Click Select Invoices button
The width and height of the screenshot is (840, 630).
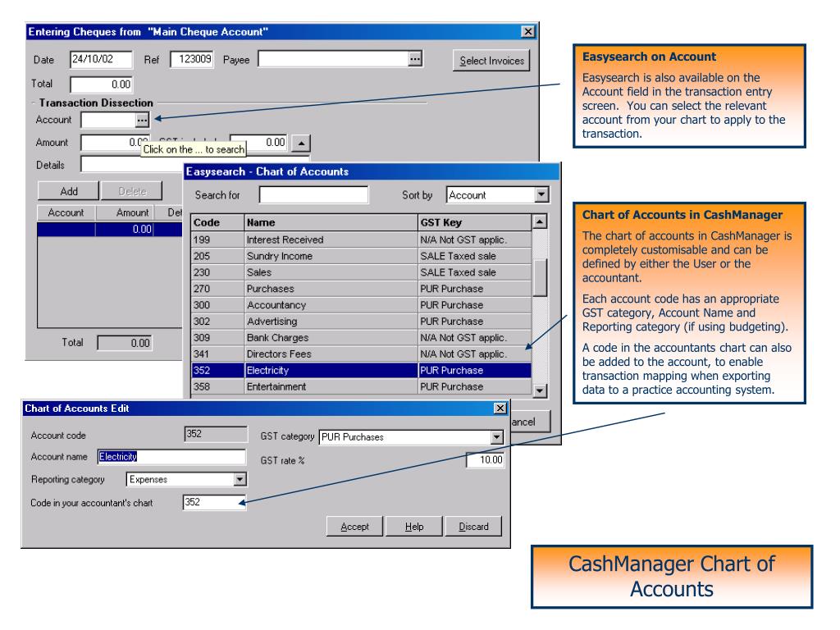click(x=492, y=61)
